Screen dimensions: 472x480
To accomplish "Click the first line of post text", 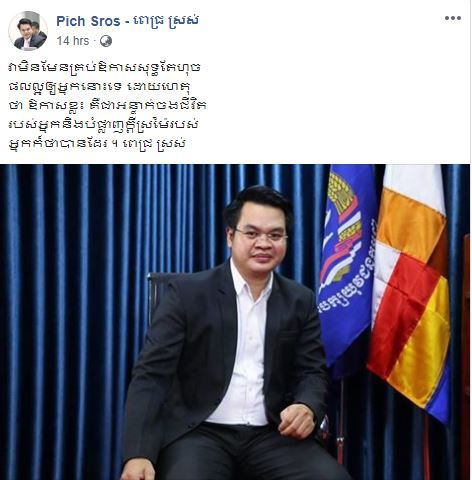I will 104,68.
